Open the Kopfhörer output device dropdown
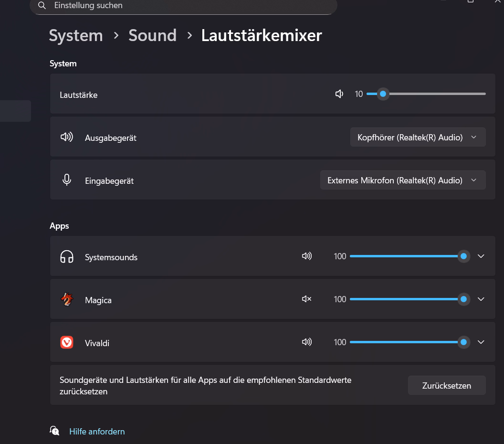The height and width of the screenshot is (444, 504). coord(418,137)
